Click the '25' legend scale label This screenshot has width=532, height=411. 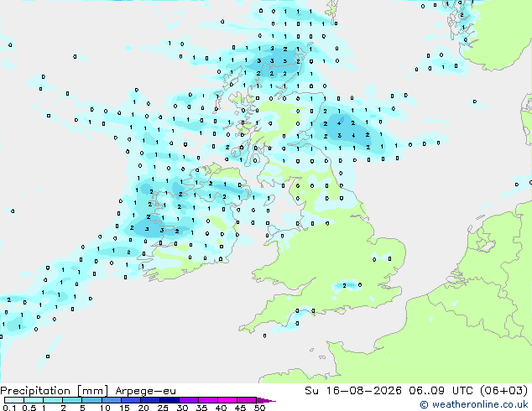click(163, 408)
